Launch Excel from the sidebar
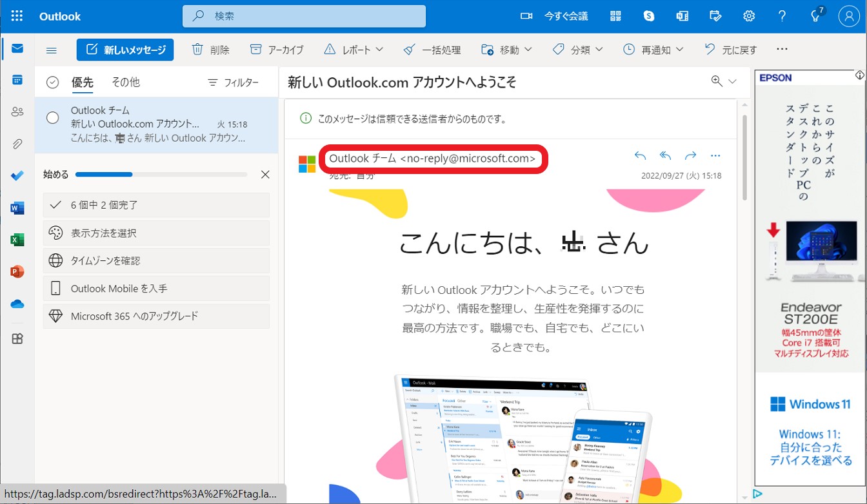Screen dimensions: 867x504 pos(17,240)
